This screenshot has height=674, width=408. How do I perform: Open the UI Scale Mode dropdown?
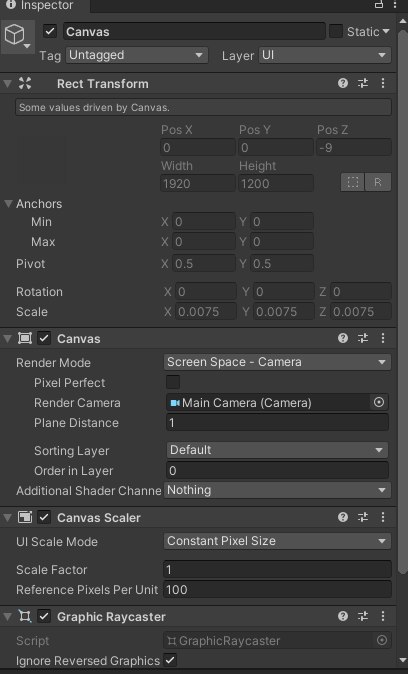pyautogui.click(x=277, y=541)
